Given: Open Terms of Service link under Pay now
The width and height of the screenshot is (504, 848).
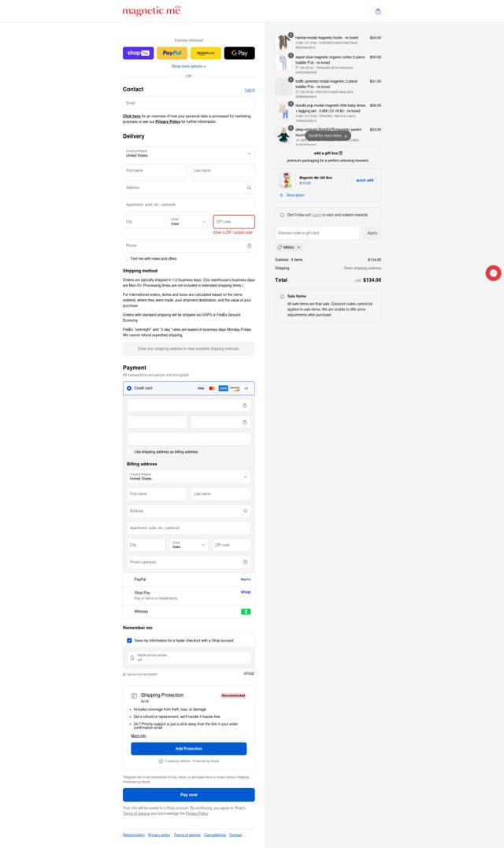Looking at the screenshot, I should [136, 813].
